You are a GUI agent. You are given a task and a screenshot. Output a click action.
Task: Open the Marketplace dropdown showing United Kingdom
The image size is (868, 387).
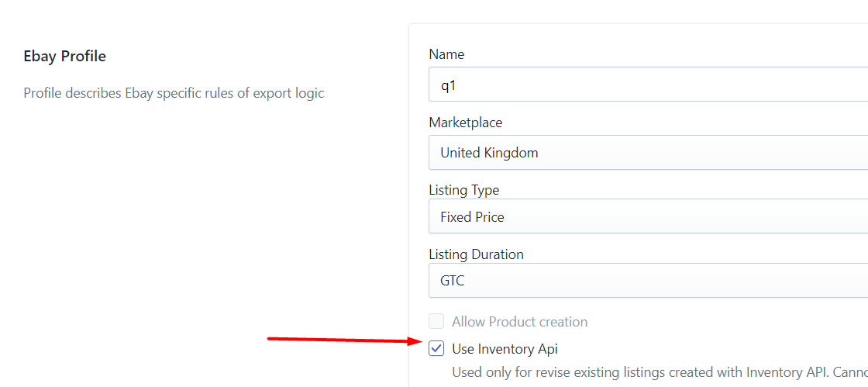pos(648,152)
